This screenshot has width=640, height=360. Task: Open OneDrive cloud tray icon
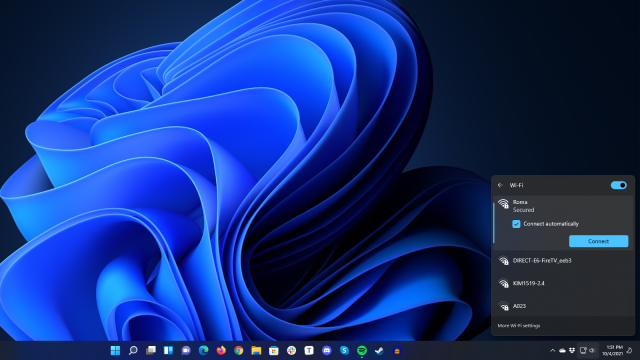pos(562,350)
